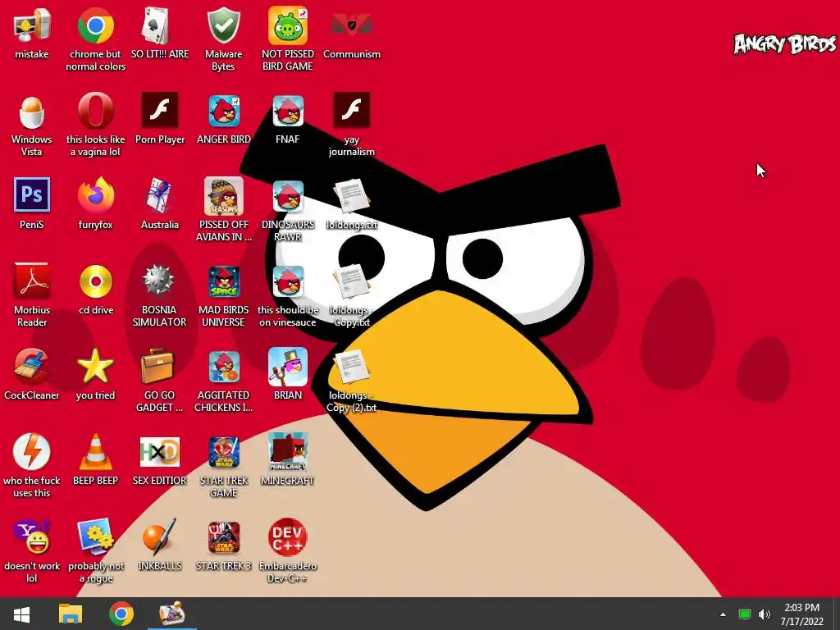Select 'AGGITATED CHICKENS I...' Rio icon

(223, 367)
